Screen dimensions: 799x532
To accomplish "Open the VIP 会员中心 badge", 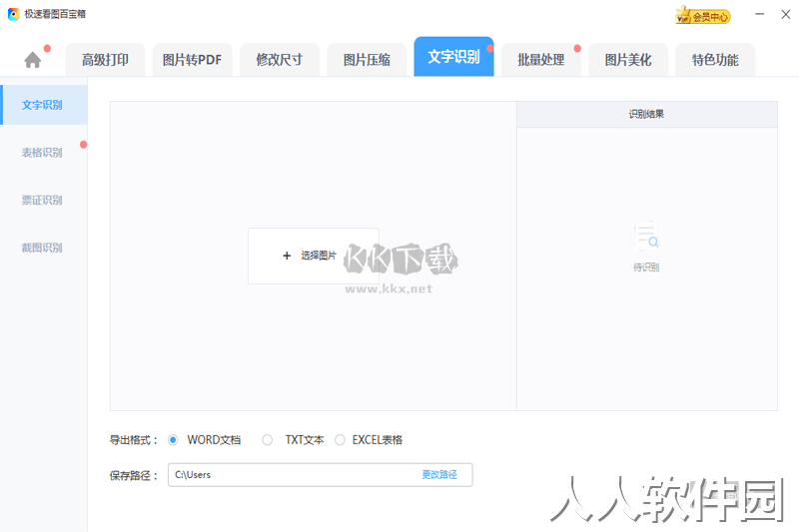I will (703, 16).
